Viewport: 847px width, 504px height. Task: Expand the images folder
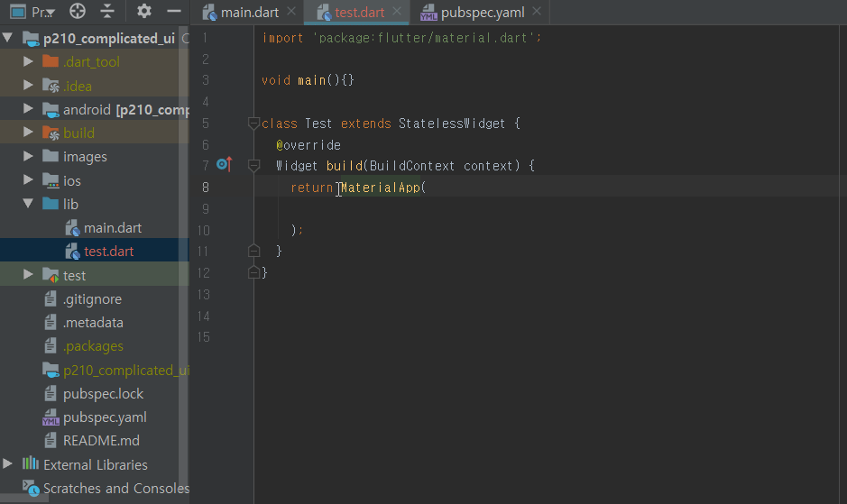tap(28, 156)
